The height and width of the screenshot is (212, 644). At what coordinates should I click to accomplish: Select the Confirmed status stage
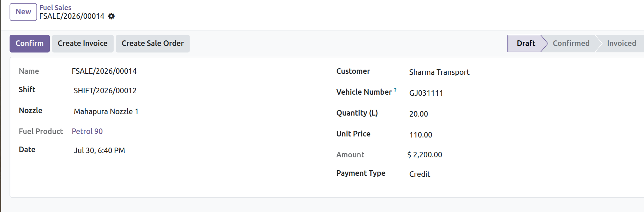571,44
